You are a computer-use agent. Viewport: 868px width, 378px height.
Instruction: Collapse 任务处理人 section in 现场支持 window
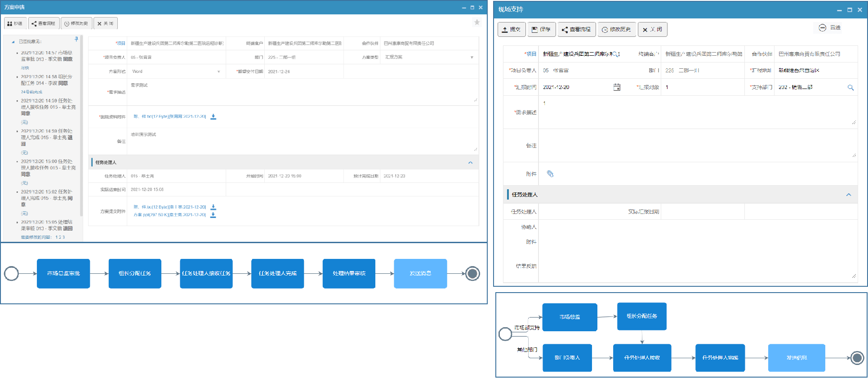point(849,195)
